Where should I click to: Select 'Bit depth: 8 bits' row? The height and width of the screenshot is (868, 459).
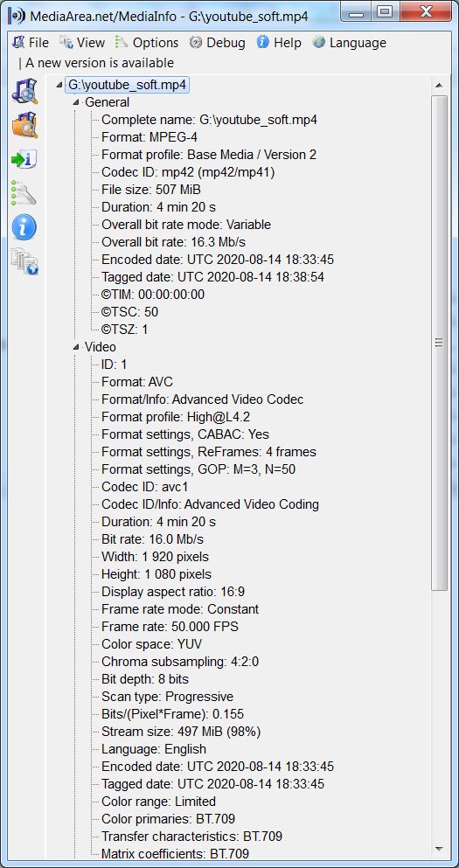[145, 679]
